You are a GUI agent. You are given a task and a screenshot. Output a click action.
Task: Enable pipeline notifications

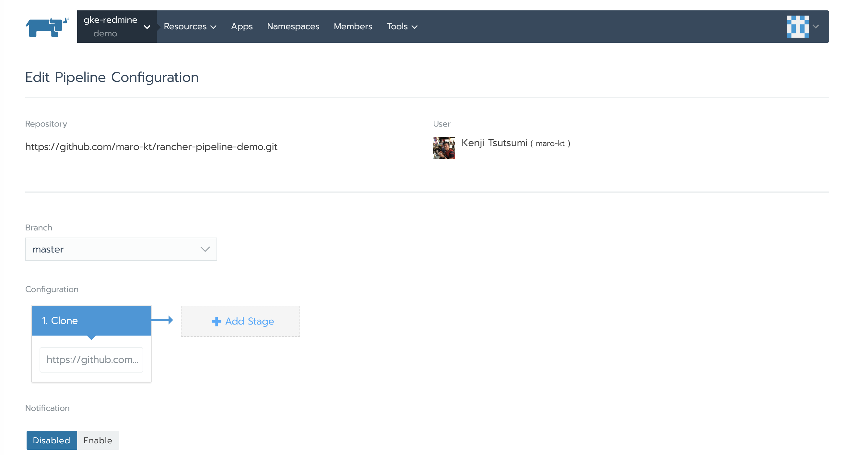coord(98,440)
